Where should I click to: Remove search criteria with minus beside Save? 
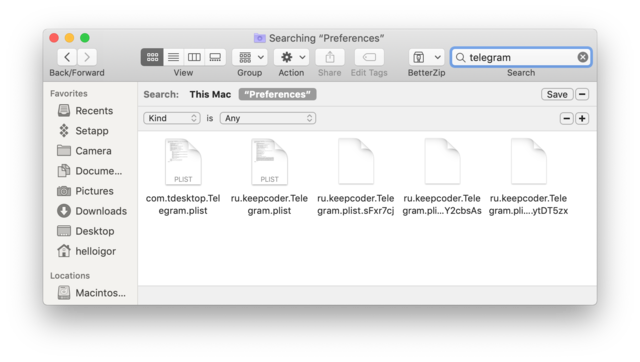[x=582, y=94]
